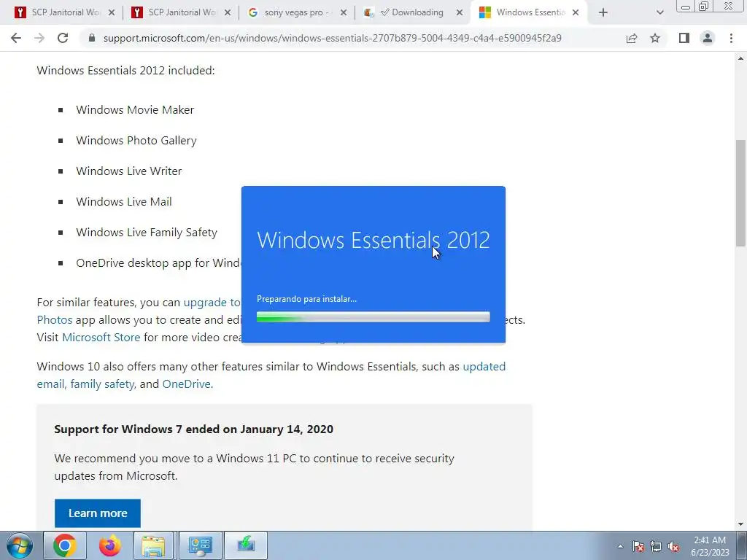
Task: Close the sony vegas pro tab
Action: pyautogui.click(x=344, y=13)
